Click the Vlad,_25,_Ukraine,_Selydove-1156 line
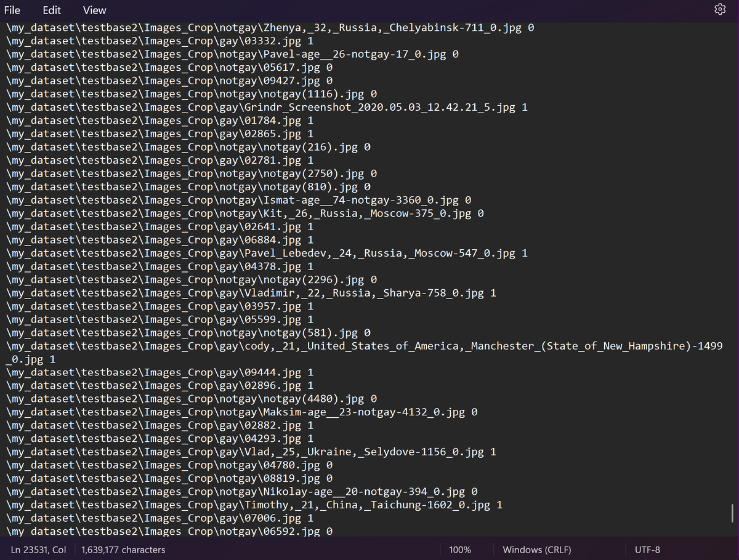739x560 pixels. click(251, 452)
